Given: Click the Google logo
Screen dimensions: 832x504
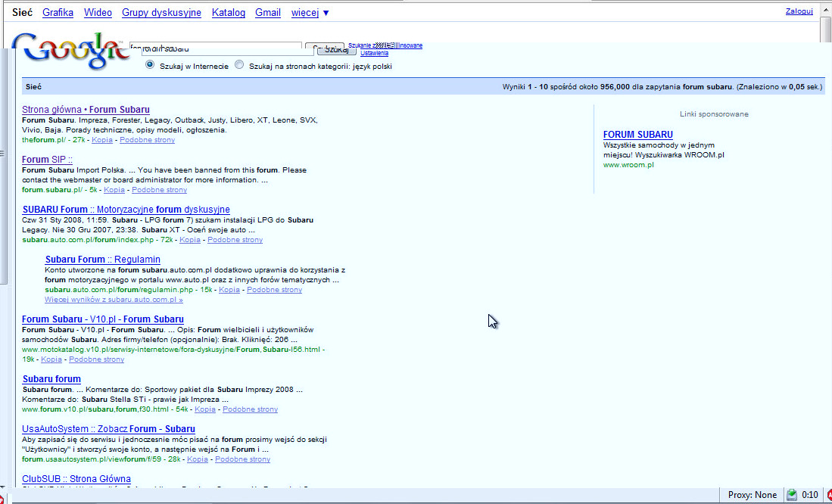Looking at the screenshot, I should pos(68,51).
